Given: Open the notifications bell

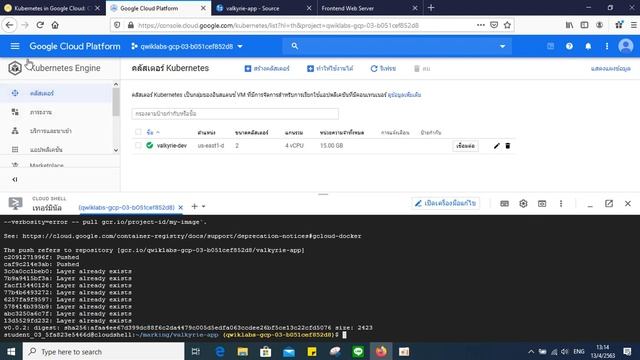Looking at the screenshot, I should 588,46.
